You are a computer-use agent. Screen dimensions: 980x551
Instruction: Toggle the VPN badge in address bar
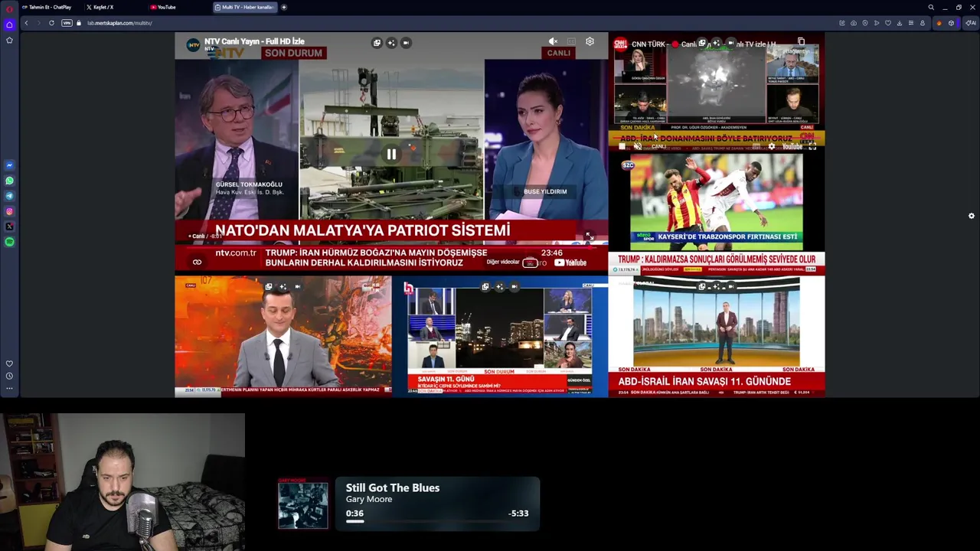click(x=67, y=23)
